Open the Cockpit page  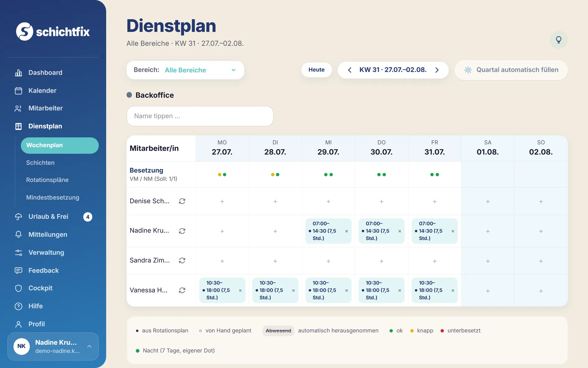tap(40, 288)
